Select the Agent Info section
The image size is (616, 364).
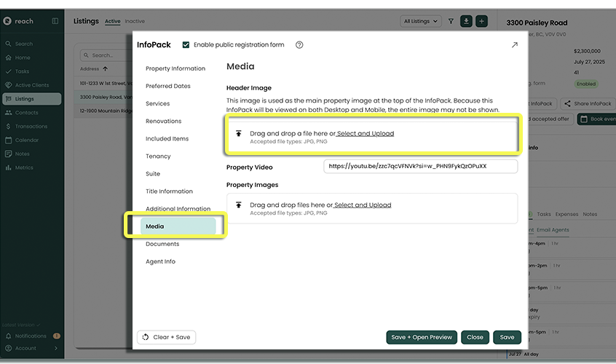point(160,261)
